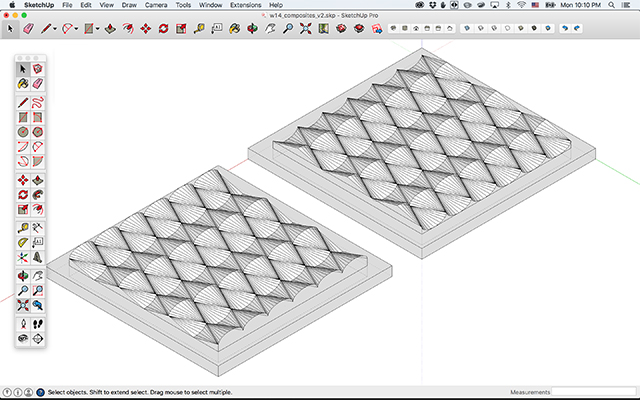Send model to LayOut
Image resolution: width=640 pixels, height=400 pixels.
377,29
